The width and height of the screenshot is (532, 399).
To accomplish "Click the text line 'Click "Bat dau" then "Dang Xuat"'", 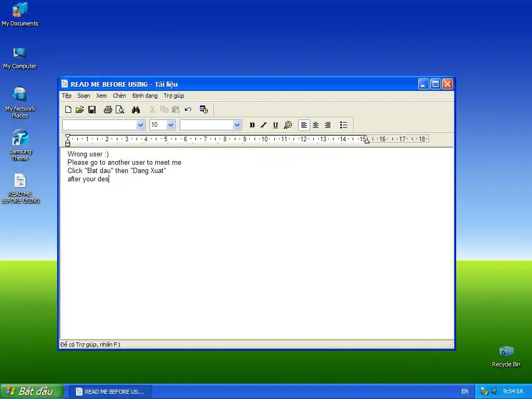I will tap(117, 170).
